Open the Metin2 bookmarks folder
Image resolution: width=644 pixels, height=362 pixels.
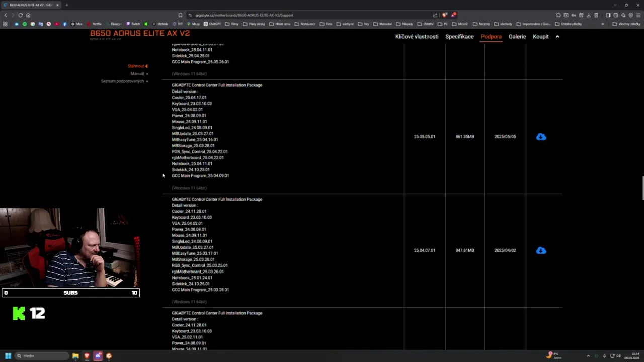(460, 24)
